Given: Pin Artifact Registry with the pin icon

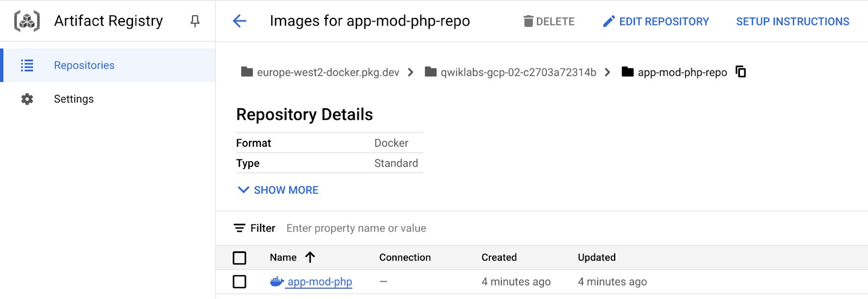Looking at the screenshot, I should click(x=195, y=21).
